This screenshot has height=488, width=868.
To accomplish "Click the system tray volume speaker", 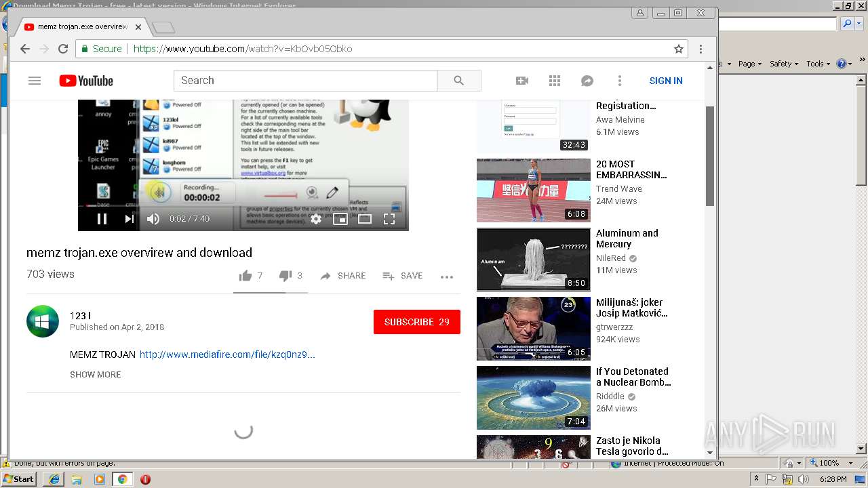I will (x=804, y=479).
